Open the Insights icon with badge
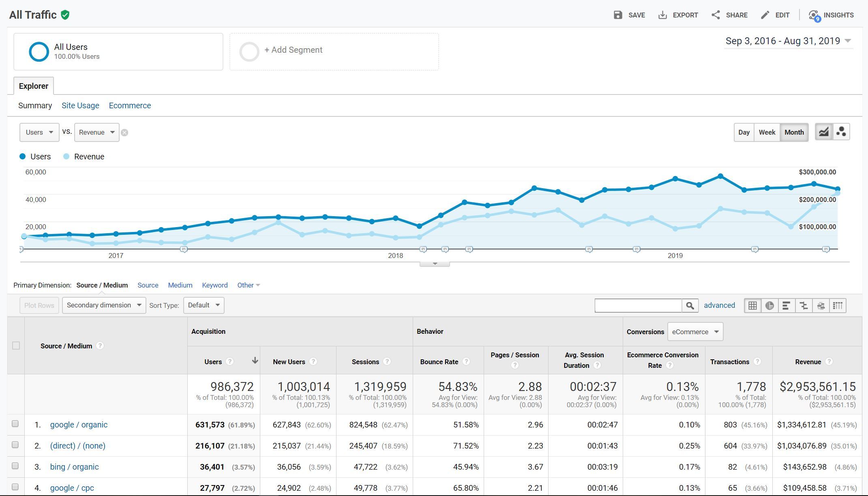868x496 pixels. (x=814, y=16)
